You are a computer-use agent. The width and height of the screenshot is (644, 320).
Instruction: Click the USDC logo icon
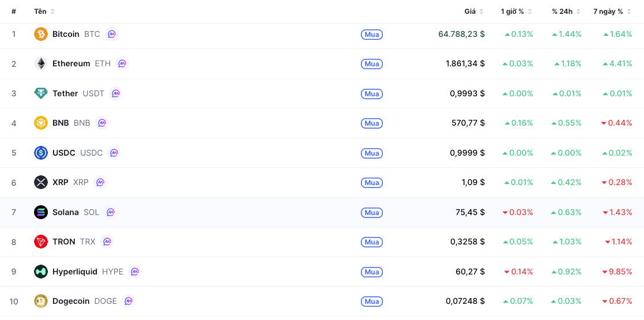pyautogui.click(x=41, y=153)
